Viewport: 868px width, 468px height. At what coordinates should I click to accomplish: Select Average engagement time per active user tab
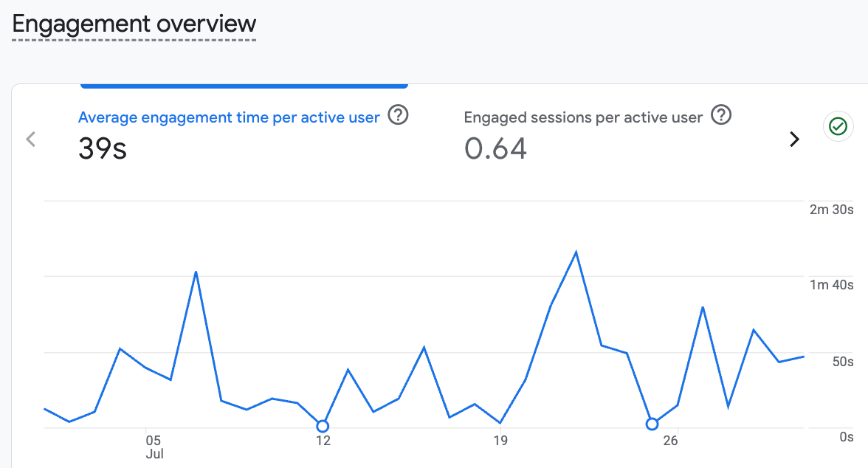[229, 117]
